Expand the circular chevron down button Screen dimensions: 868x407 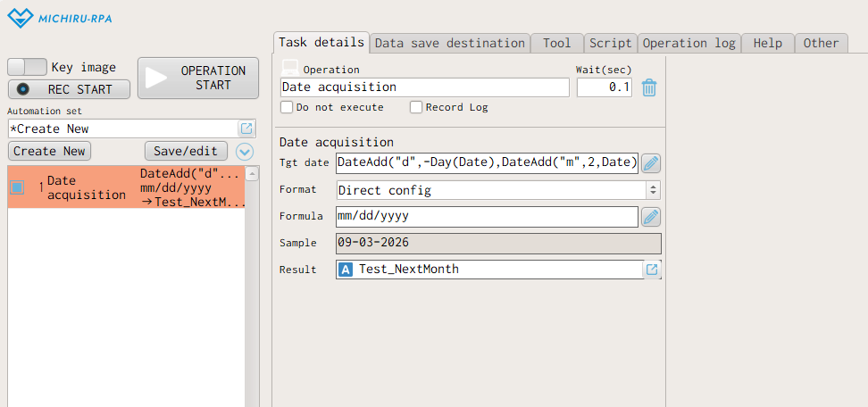pos(244,151)
